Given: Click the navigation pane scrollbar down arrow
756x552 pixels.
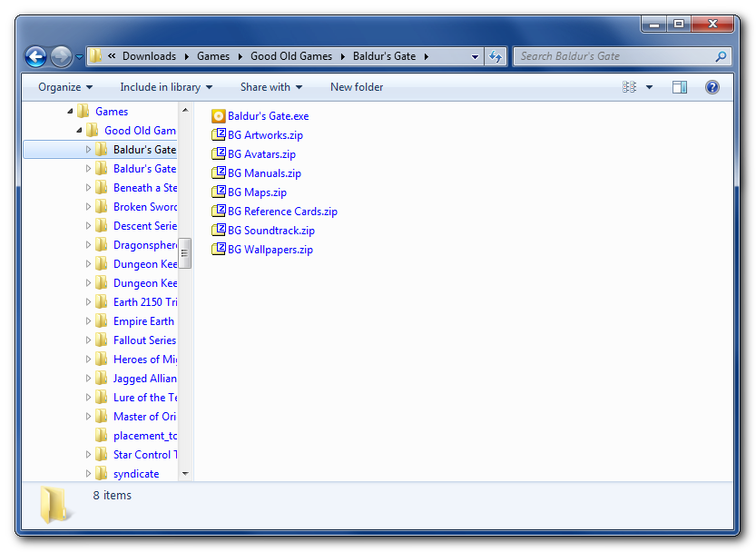Looking at the screenshot, I should click(x=185, y=473).
